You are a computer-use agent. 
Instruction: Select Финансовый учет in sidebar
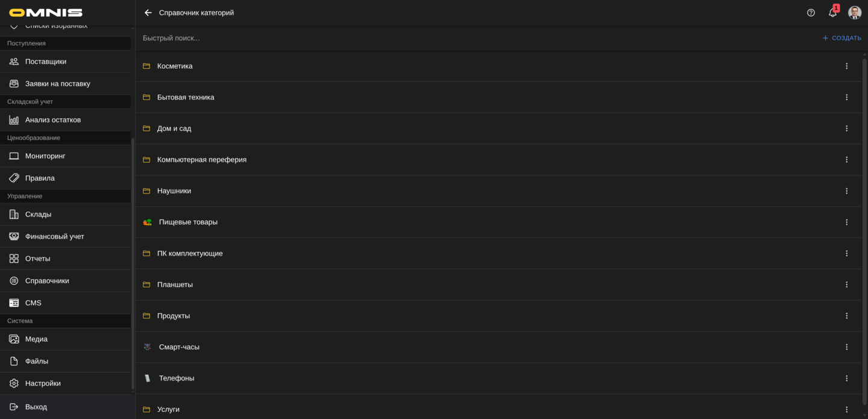(54, 237)
